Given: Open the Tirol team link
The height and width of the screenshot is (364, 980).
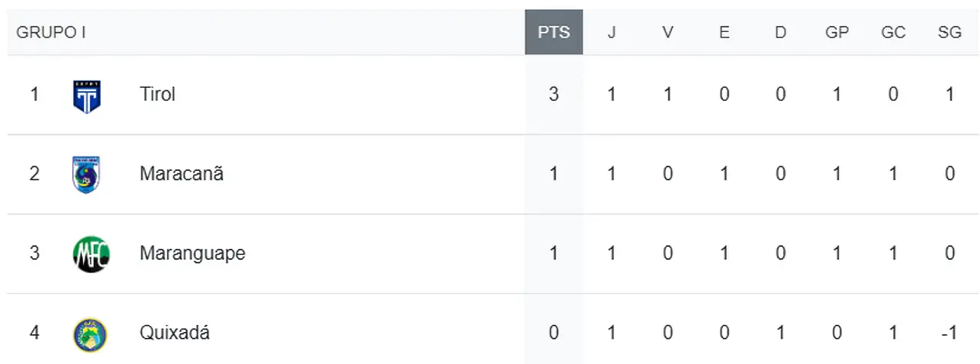Looking at the screenshot, I should [x=158, y=94].
